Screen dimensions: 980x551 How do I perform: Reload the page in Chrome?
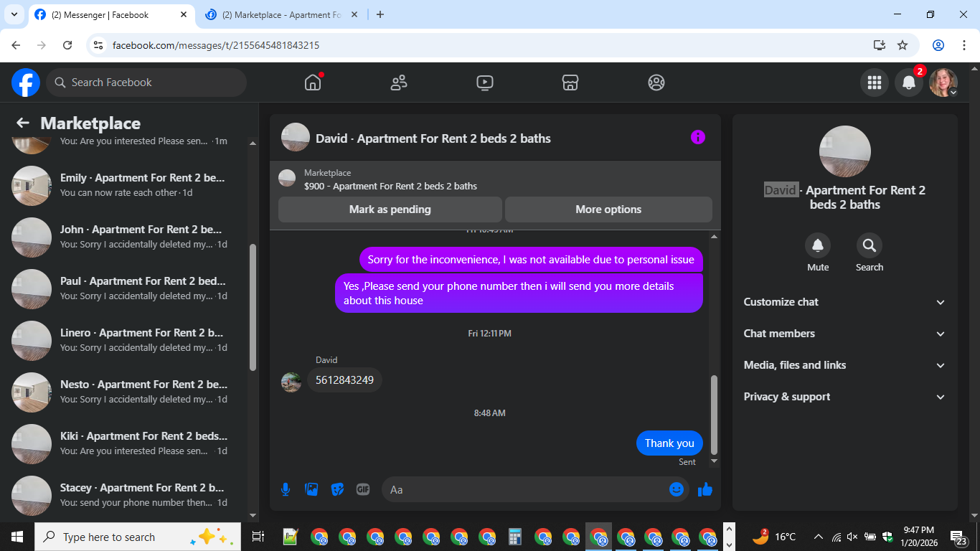pyautogui.click(x=67, y=45)
